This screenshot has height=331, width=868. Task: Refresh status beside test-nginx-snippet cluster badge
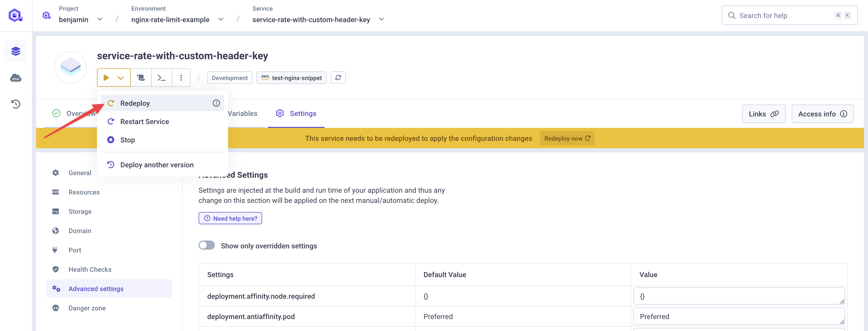(x=338, y=77)
